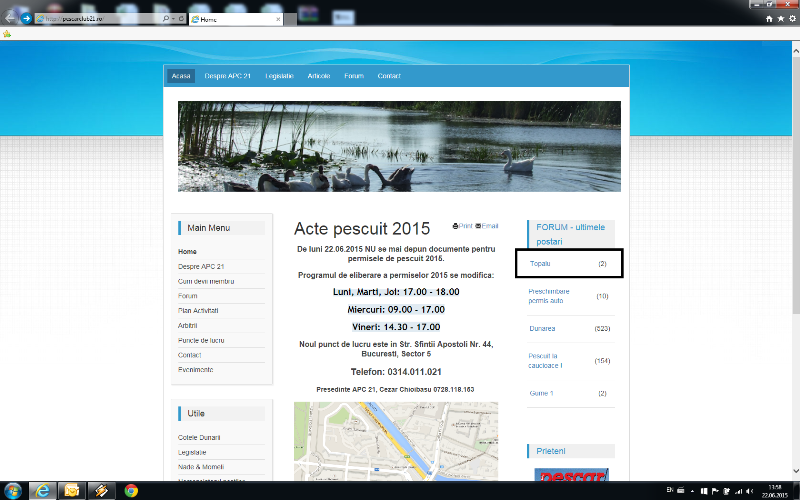The height and width of the screenshot is (500, 800).
Task: Open Legislatie in the top navigation bar
Action: pyautogui.click(x=279, y=76)
